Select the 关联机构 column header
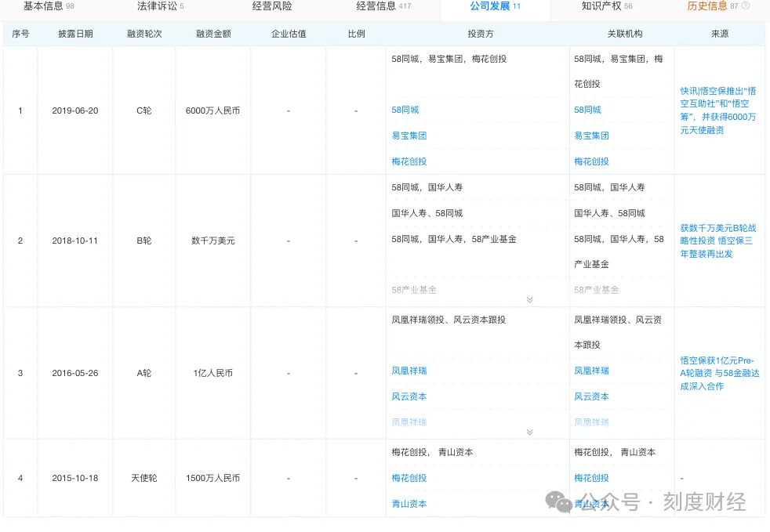Screen dimensions: 770x532 coord(625,34)
